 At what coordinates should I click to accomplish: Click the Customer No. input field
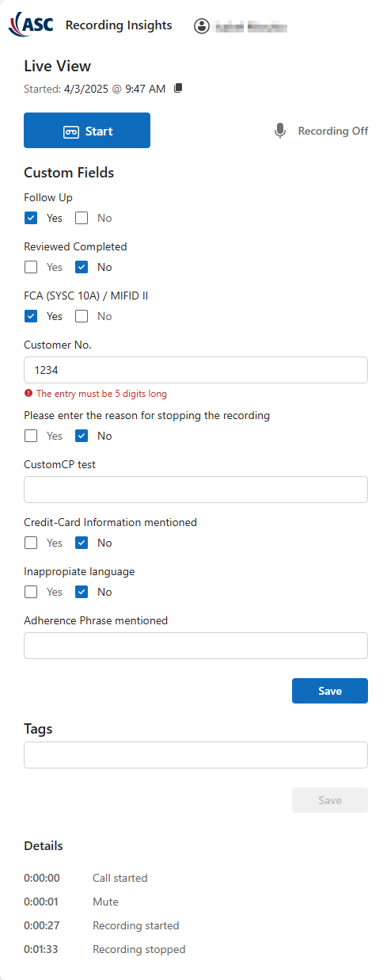[195, 370]
